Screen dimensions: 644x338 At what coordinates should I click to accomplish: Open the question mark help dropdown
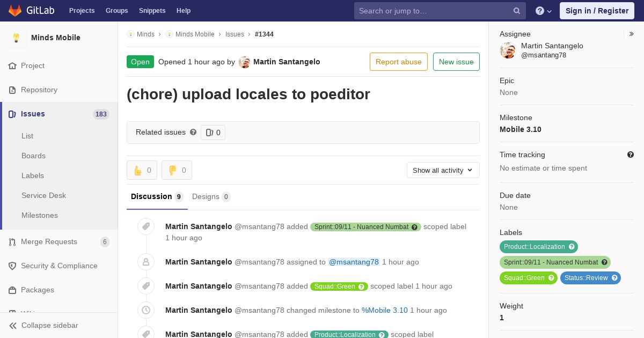[544, 11]
